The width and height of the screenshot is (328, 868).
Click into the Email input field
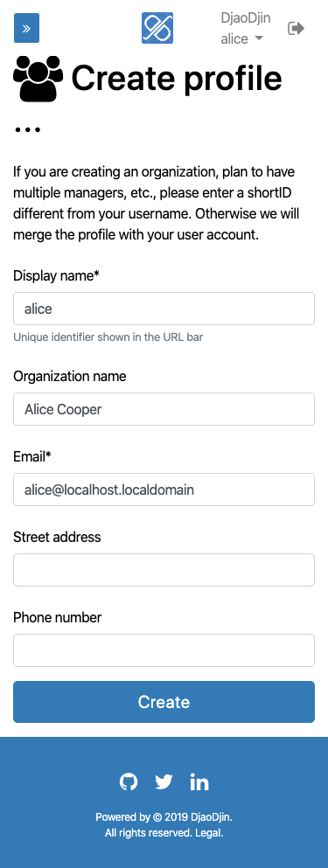[x=164, y=490]
